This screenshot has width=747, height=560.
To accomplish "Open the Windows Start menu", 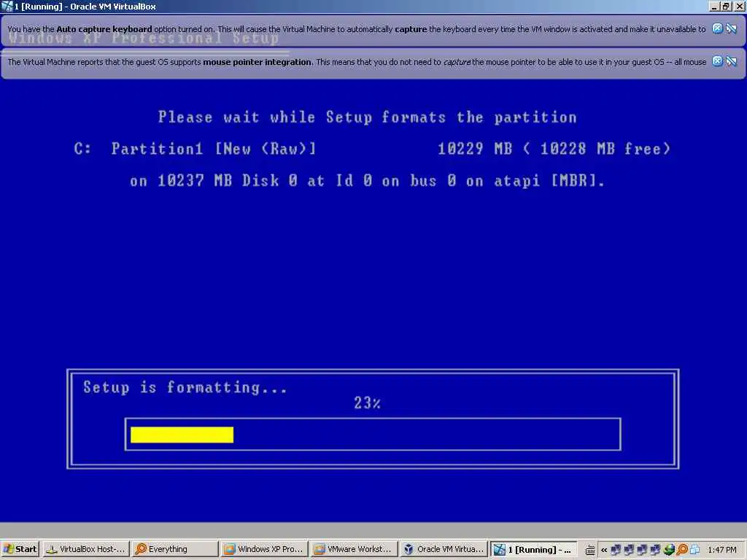I will coord(20,549).
